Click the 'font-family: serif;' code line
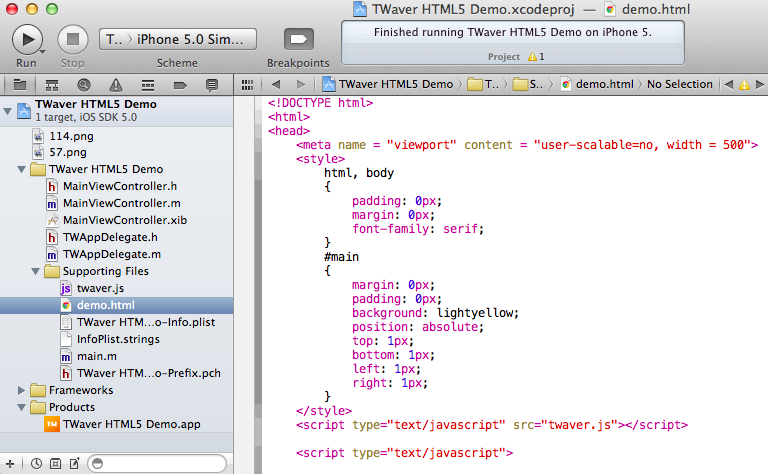The image size is (768, 474). click(x=417, y=229)
